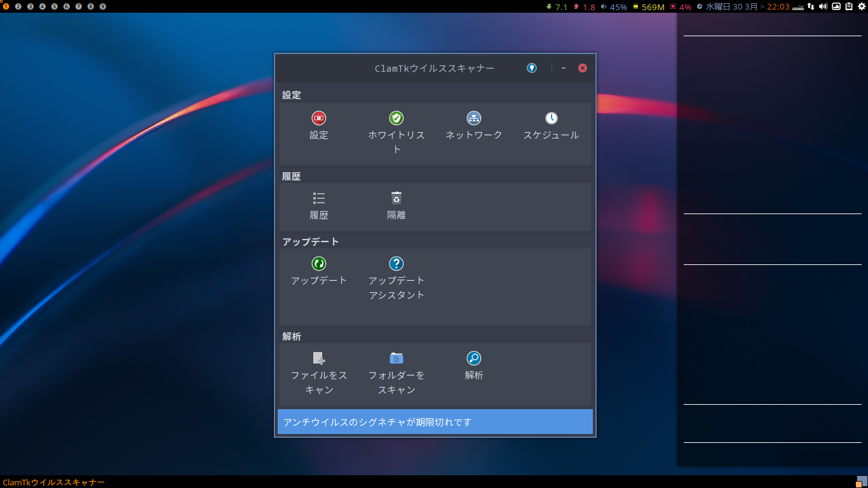Click the workspace pager in bottom corner

coord(861,482)
